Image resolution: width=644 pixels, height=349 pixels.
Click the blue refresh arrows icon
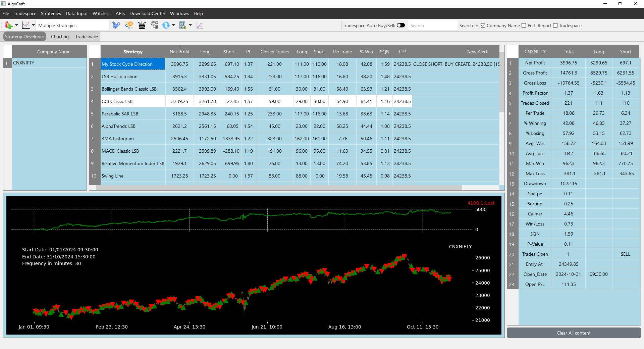pyautogui.click(x=166, y=25)
